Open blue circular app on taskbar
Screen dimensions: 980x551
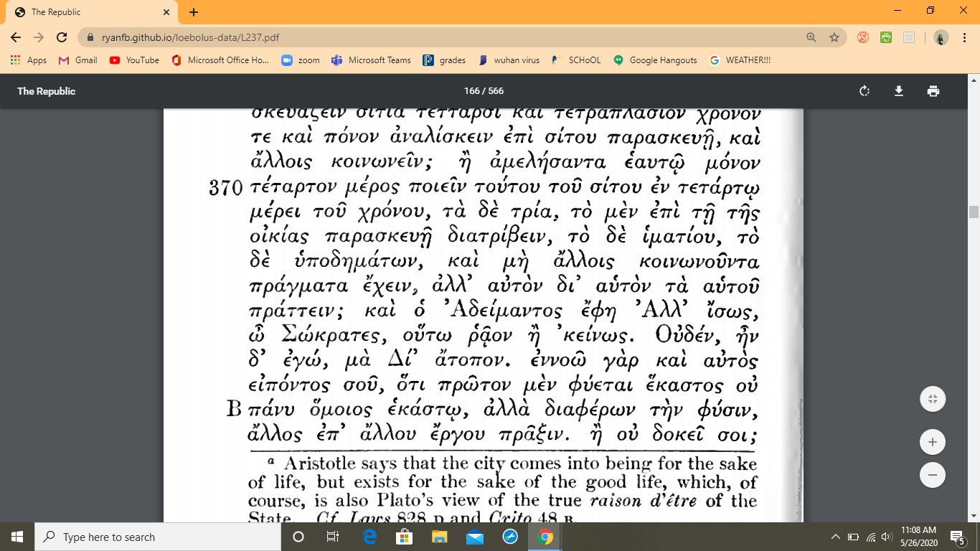point(509,537)
